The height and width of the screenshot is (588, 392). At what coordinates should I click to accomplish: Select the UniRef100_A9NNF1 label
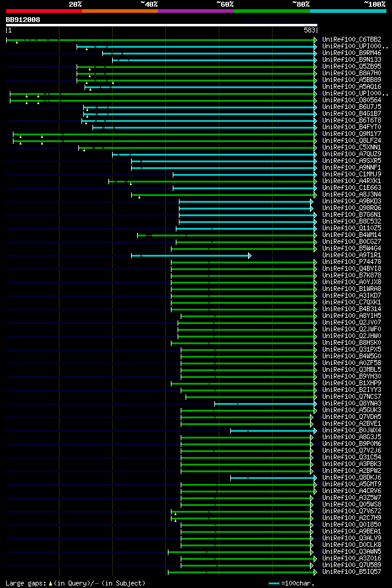pos(352,168)
